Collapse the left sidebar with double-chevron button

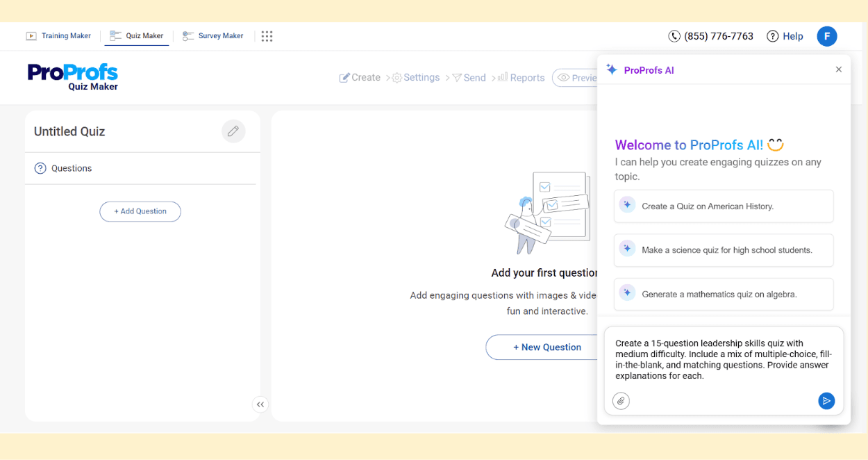coord(260,404)
